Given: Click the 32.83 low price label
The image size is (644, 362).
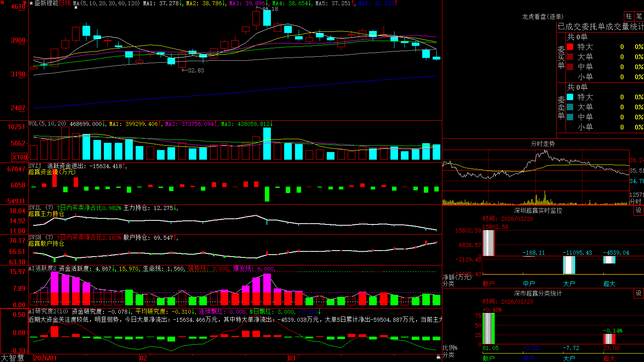Looking at the screenshot, I should [196, 70].
